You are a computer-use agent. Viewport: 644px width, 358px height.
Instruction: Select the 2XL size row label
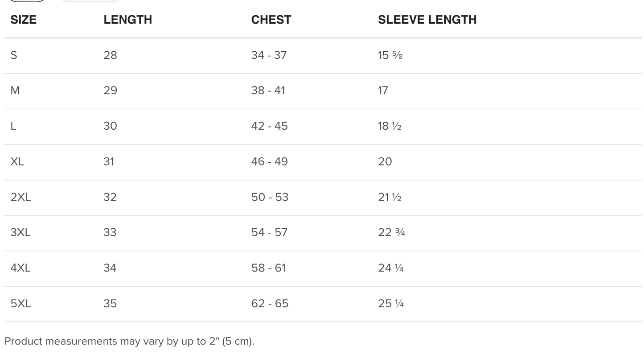pos(21,197)
